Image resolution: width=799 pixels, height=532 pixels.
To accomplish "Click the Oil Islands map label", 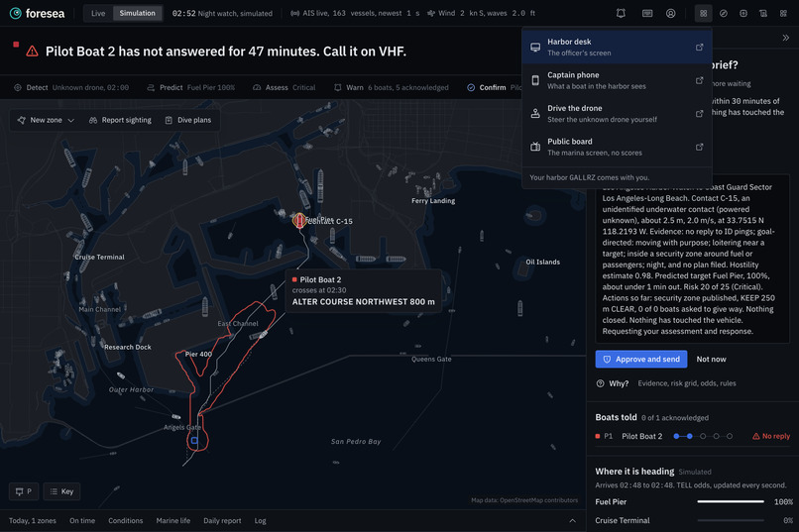I will [x=542, y=262].
